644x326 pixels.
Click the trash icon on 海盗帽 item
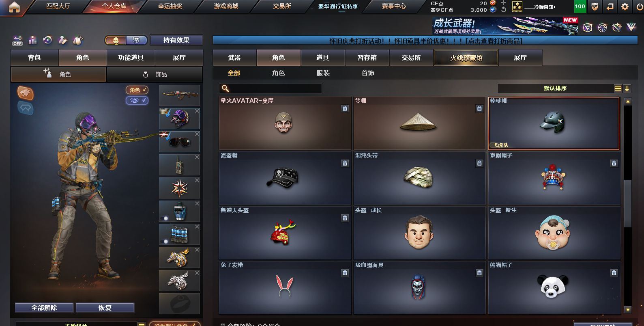click(345, 163)
